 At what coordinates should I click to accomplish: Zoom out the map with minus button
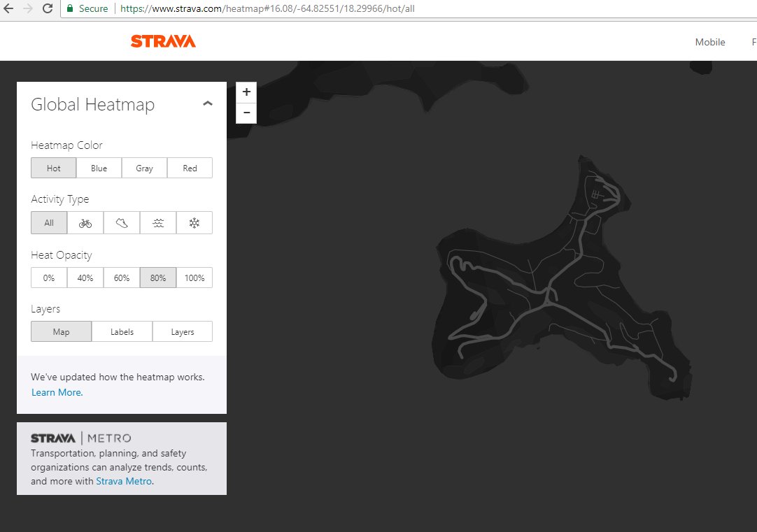246,113
